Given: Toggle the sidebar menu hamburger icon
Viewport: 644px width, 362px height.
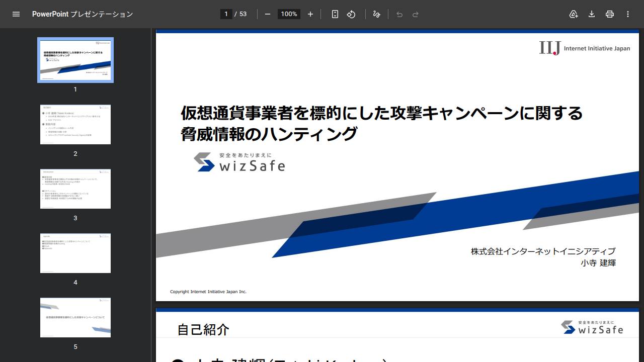Looking at the screenshot, I should (16, 14).
